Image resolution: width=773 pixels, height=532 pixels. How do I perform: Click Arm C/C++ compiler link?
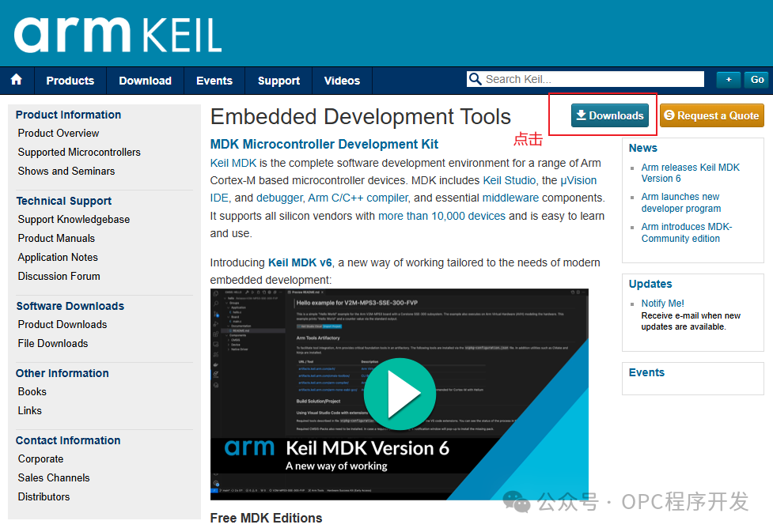point(358,198)
